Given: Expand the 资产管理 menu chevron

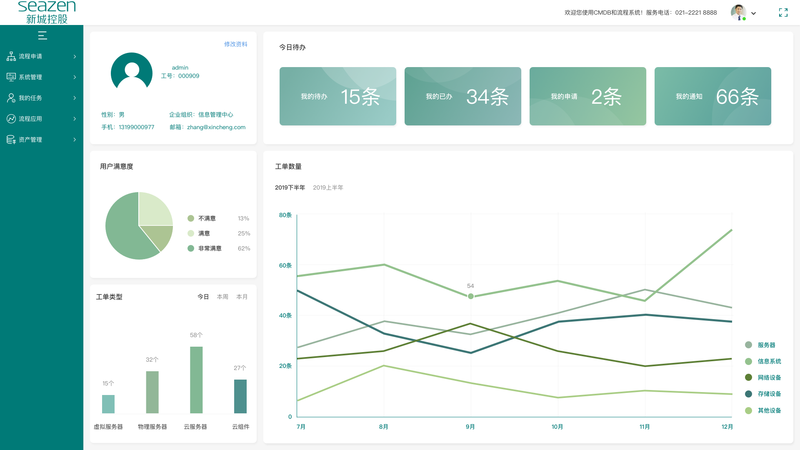Looking at the screenshot, I should click(74, 139).
